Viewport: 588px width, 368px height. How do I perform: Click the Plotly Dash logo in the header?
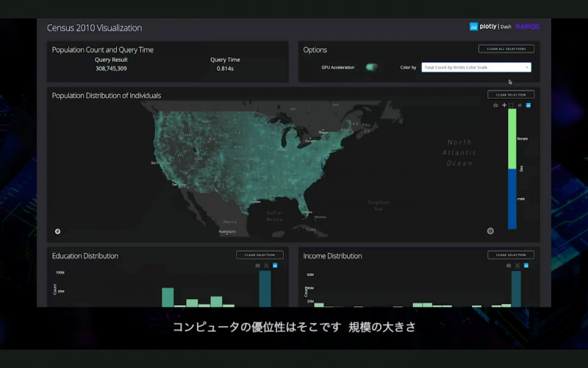[490, 26]
